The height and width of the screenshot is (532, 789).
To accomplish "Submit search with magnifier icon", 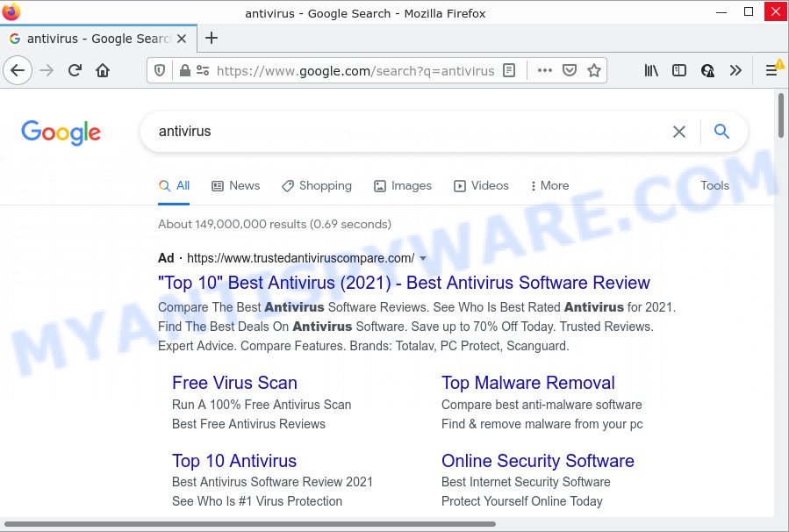I will click(x=721, y=132).
